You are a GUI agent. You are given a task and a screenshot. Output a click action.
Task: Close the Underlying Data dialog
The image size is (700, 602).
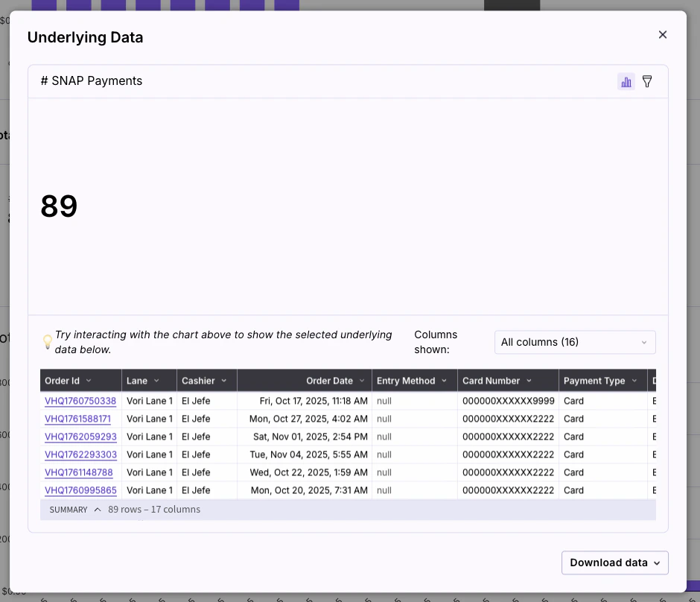pos(662,34)
